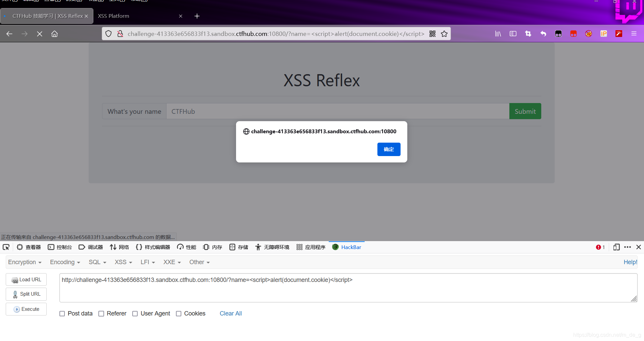Open the browser home page
The width and height of the screenshot is (644, 341).
click(x=54, y=34)
